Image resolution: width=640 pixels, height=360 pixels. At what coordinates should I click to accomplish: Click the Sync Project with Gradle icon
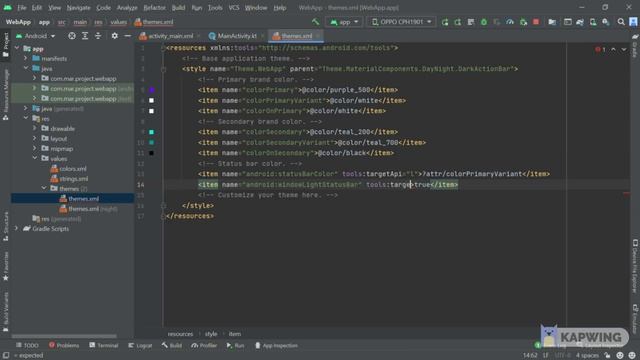tap(580, 22)
